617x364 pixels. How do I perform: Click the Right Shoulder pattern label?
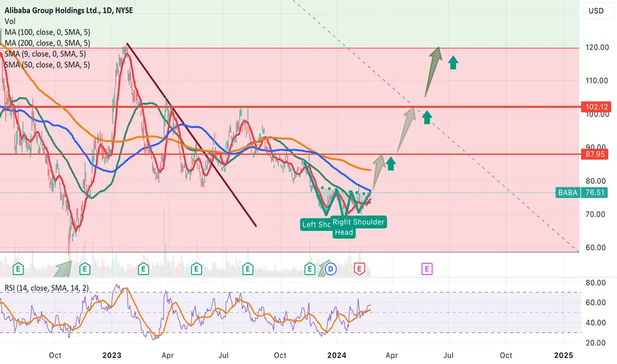(358, 222)
